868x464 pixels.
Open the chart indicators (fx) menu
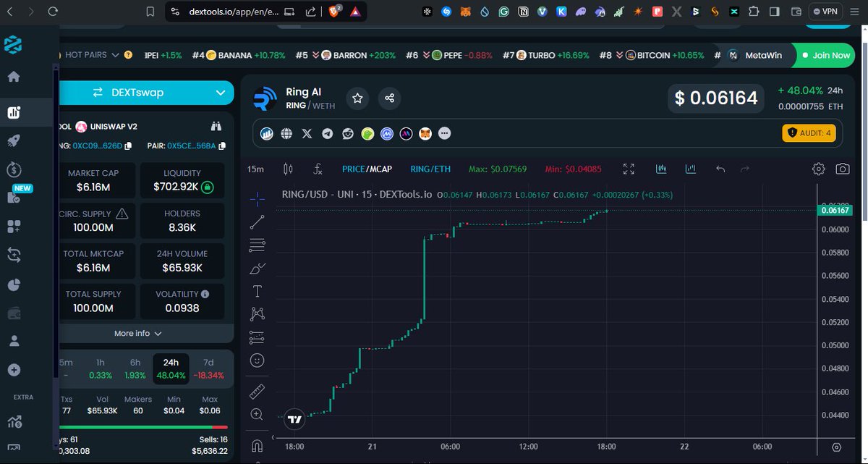pos(318,169)
